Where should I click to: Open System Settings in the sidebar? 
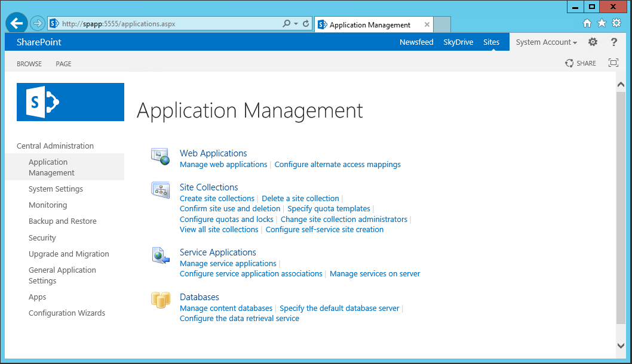pos(56,189)
